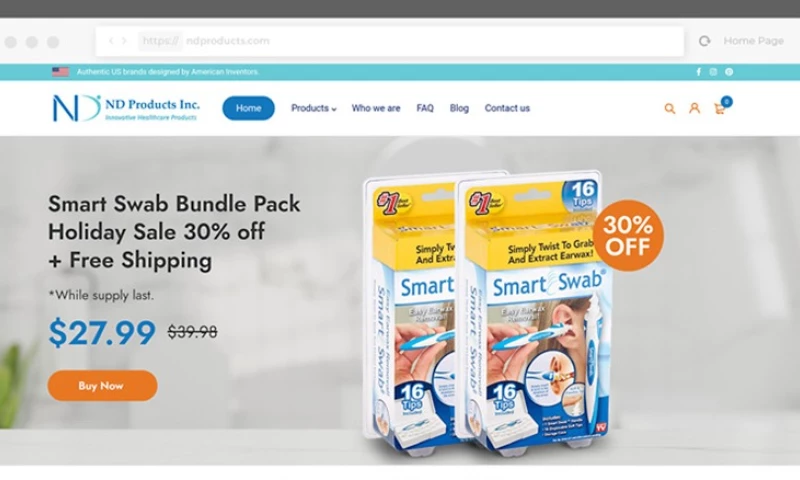The image size is (800, 480).
Task: Click the ND Products Inc. logo
Action: (126, 108)
